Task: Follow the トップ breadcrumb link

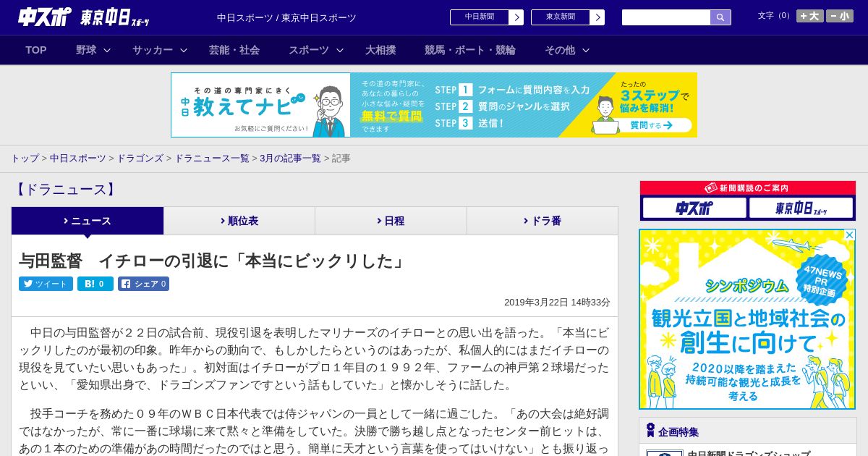Action: click(25, 159)
